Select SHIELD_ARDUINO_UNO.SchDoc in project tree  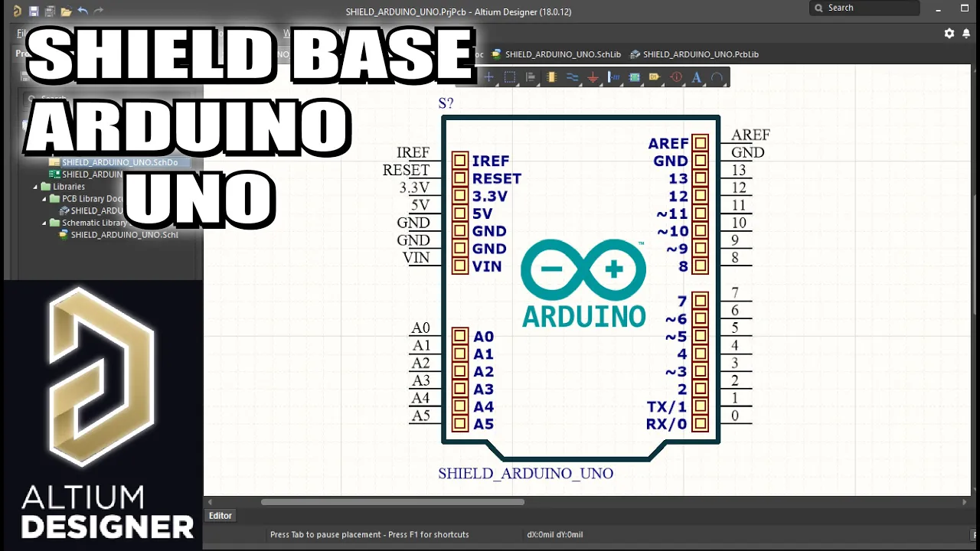coord(119,162)
